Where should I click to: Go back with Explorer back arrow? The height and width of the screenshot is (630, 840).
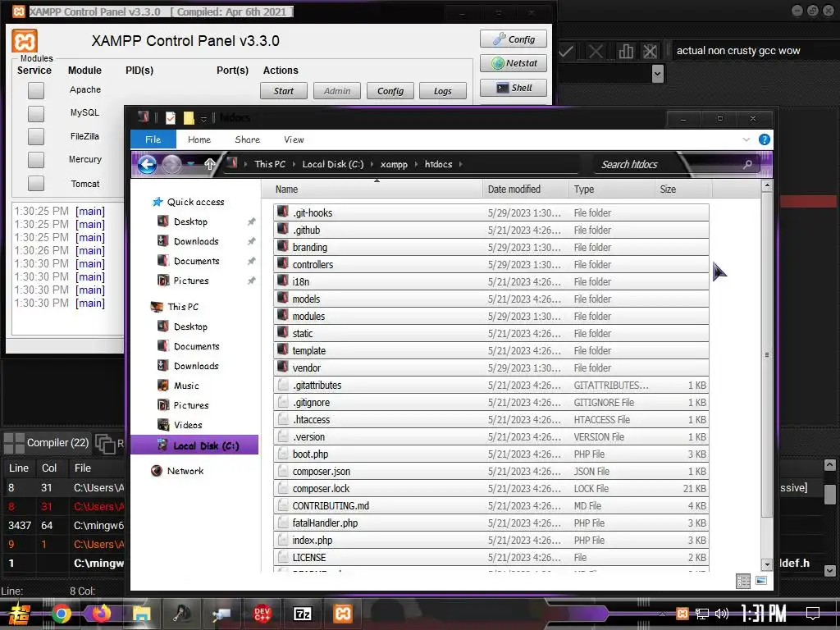[148, 164]
